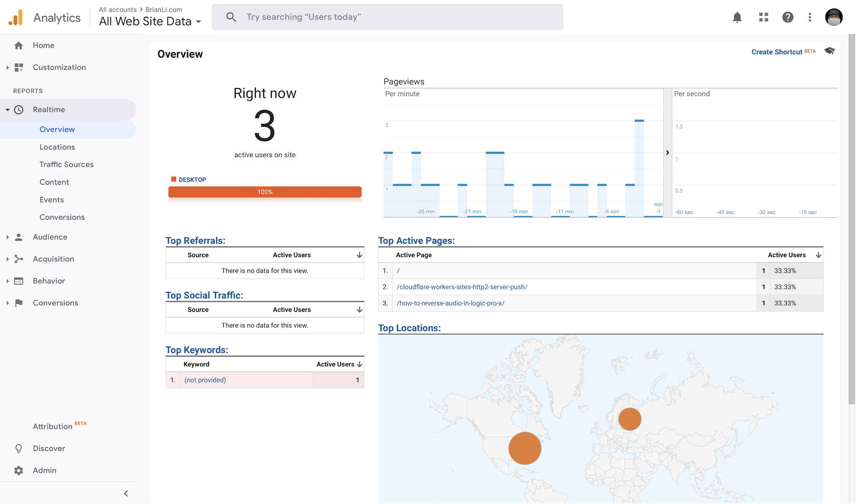This screenshot has width=856, height=504.
Task: Click the Admin settings gear icon
Action: (x=19, y=470)
